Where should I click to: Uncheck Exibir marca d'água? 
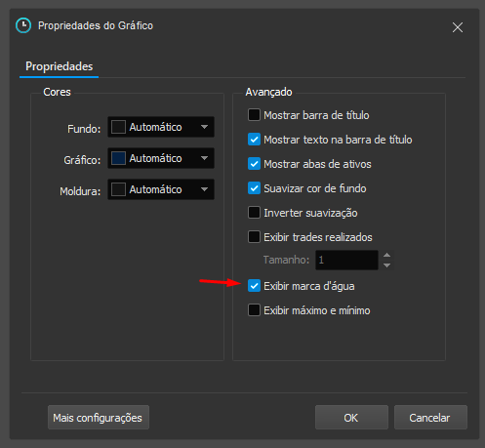[x=254, y=286]
